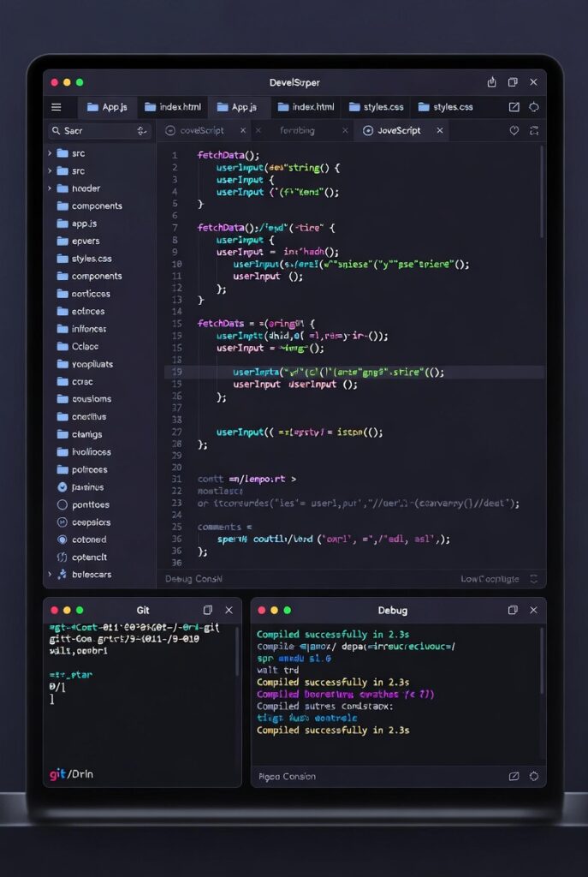Click the up-down arrows icon next to LowCopligte
This screenshot has width=588, height=877.
(x=534, y=579)
